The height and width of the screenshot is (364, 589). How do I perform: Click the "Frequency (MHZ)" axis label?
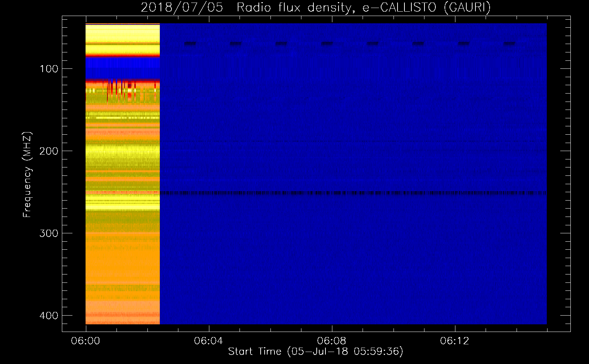pyautogui.click(x=27, y=175)
